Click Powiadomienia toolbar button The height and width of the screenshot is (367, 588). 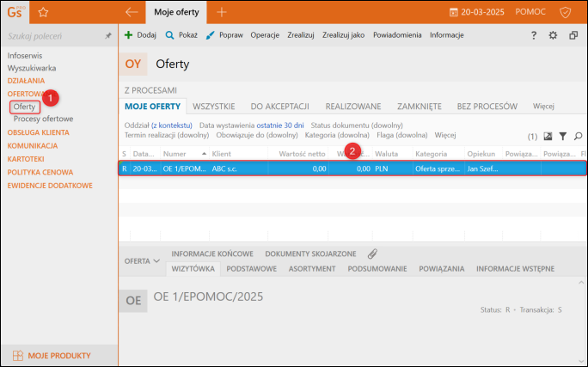pos(397,35)
